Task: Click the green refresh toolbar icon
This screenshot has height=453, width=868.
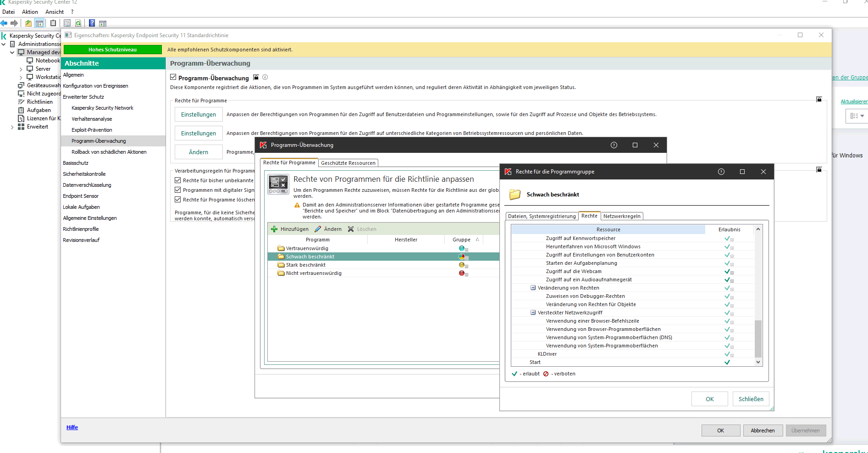Action: point(78,23)
